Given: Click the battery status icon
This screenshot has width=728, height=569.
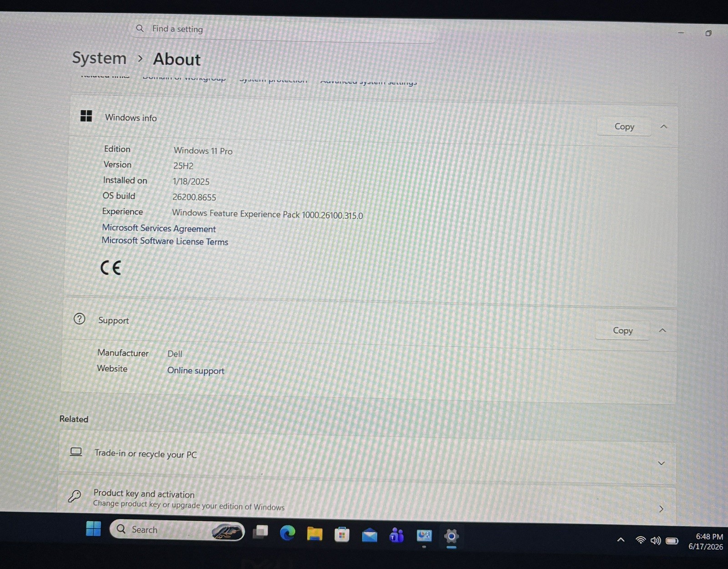Looking at the screenshot, I should coord(672,541).
